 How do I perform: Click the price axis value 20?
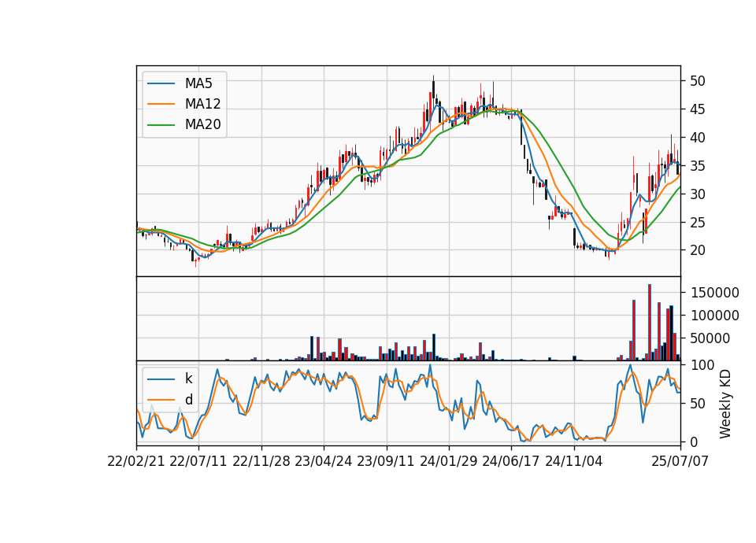[698, 250]
